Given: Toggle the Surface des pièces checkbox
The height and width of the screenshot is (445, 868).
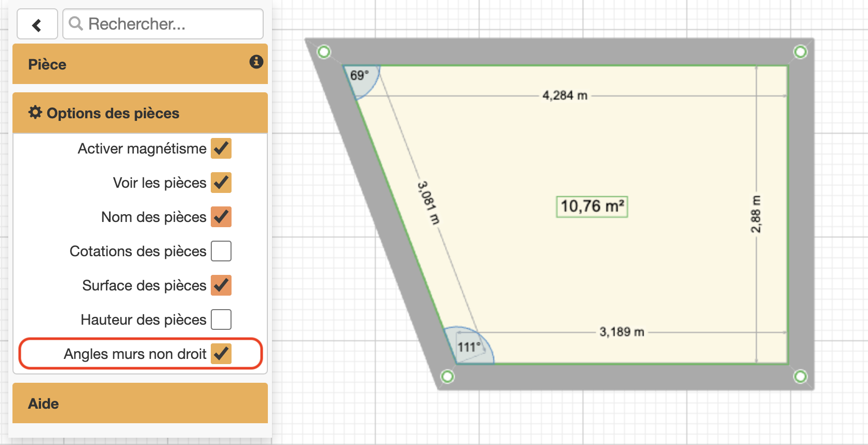Looking at the screenshot, I should tap(221, 285).
